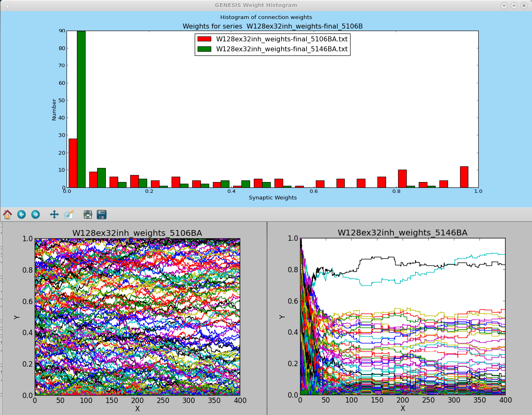Click the W128ex32inh_weights_5146BA plot title
The image size is (532, 415).
[x=403, y=233]
